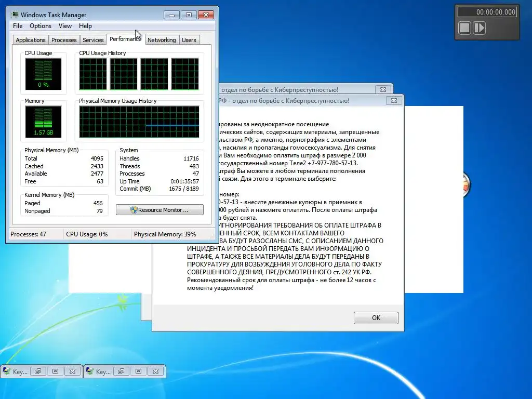Click the Total physical memory value 4095

[x=97, y=158]
